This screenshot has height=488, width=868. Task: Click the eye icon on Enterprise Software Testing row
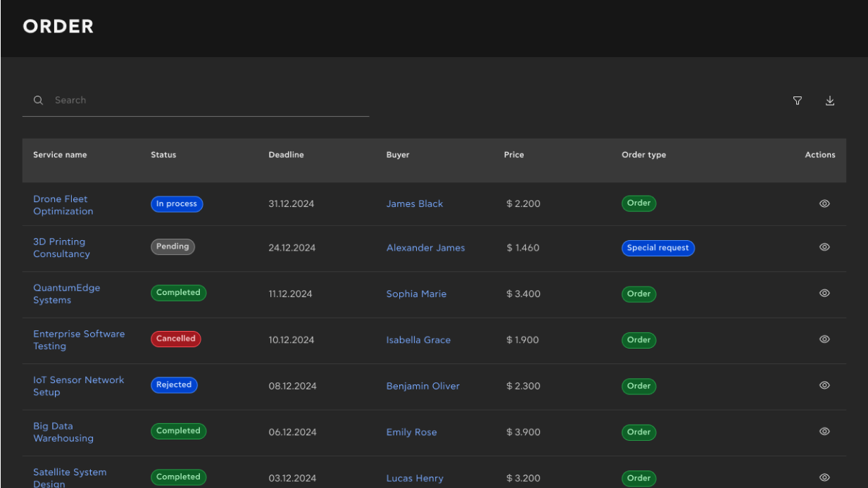tap(824, 339)
